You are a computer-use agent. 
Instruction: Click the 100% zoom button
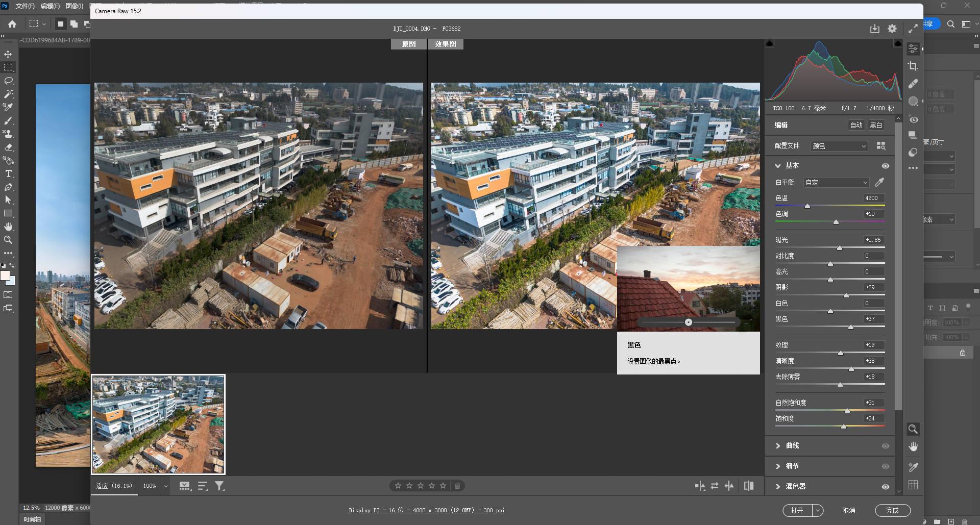point(150,486)
